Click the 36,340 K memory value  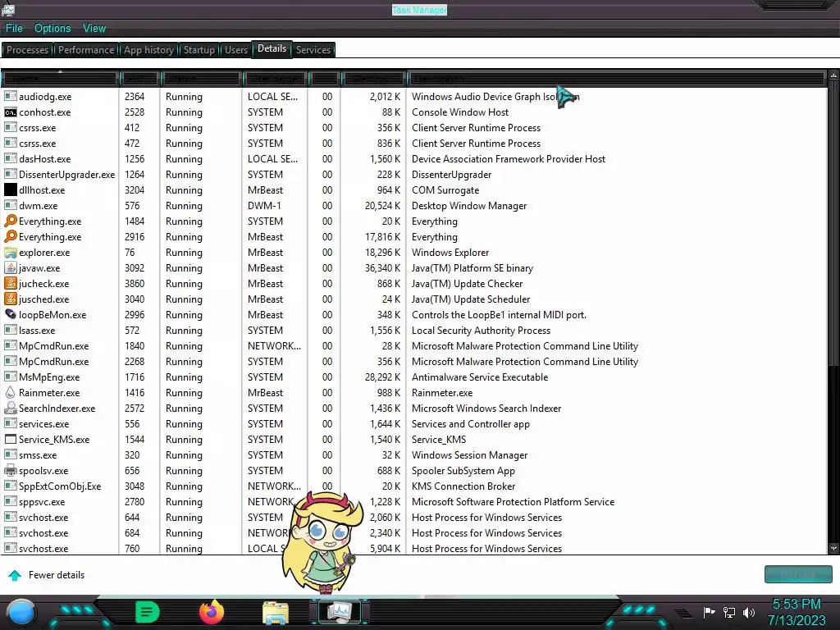tap(382, 268)
